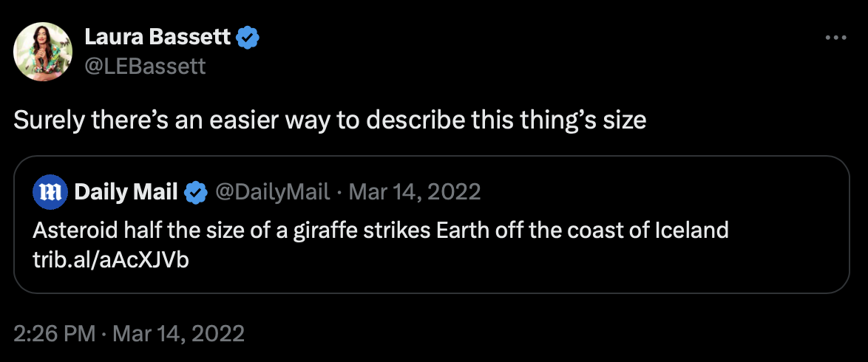Open Laura Bassett's profile photo

tap(43, 51)
